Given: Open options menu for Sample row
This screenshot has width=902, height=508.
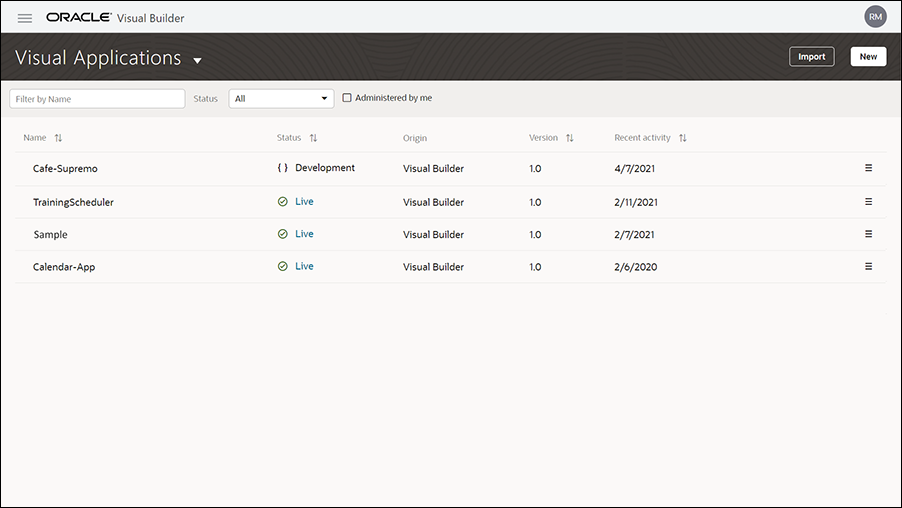Looking at the screenshot, I should (869, 234).
